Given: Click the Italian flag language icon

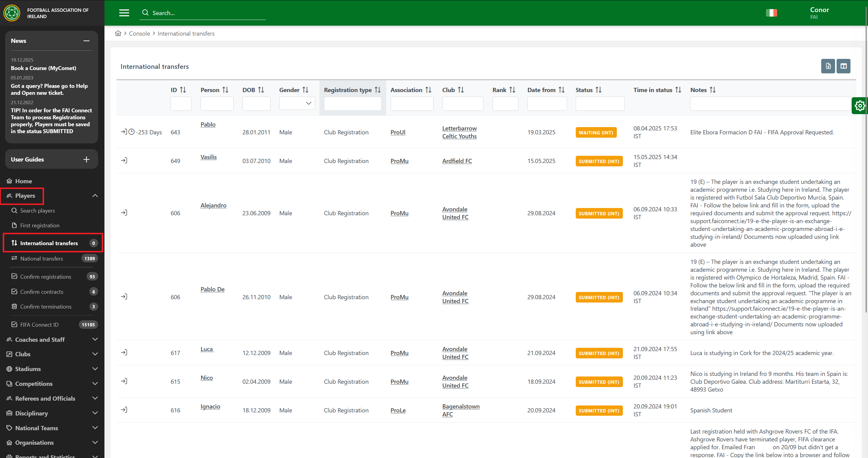Looking at the screenshot, I should click(x=771, y=13).
